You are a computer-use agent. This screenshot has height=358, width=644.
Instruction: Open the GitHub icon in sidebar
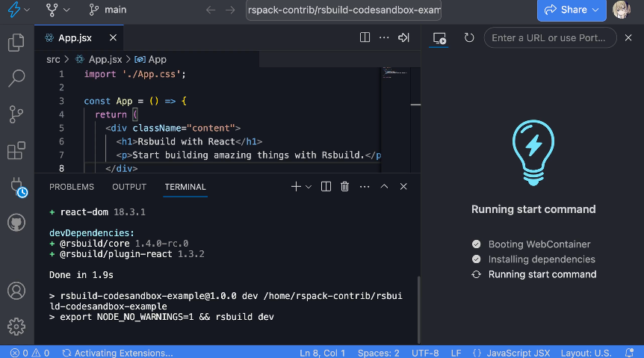pos(16,223)
